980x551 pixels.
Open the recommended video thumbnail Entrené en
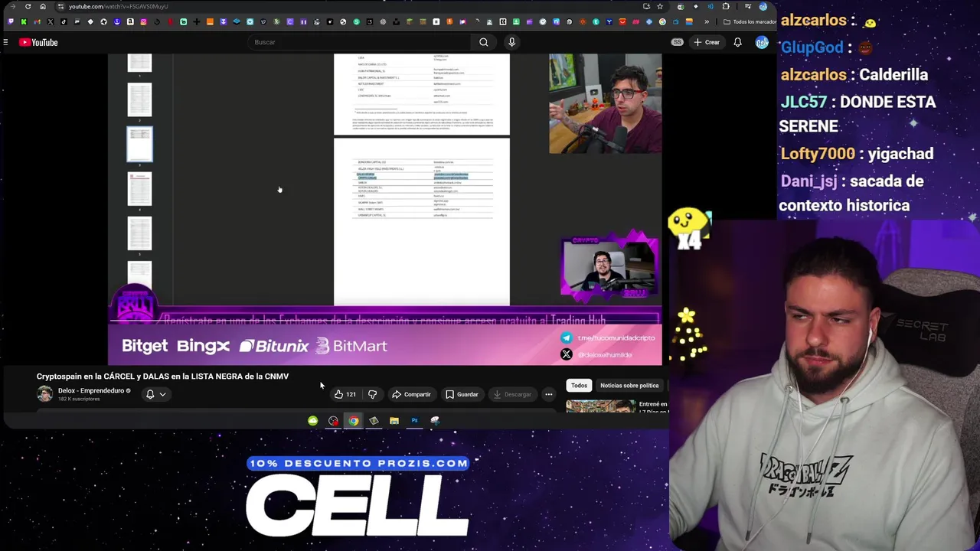pos(601,406)
